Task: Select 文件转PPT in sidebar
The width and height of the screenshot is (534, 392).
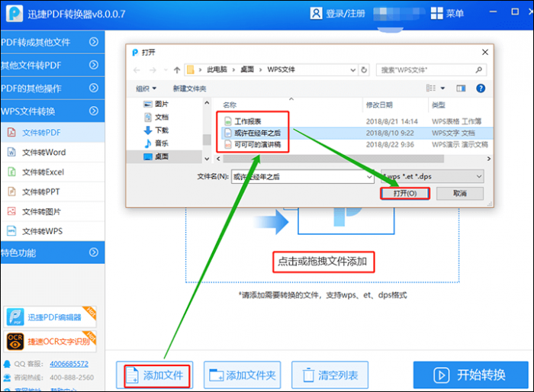Action: [x=53, y=191]
